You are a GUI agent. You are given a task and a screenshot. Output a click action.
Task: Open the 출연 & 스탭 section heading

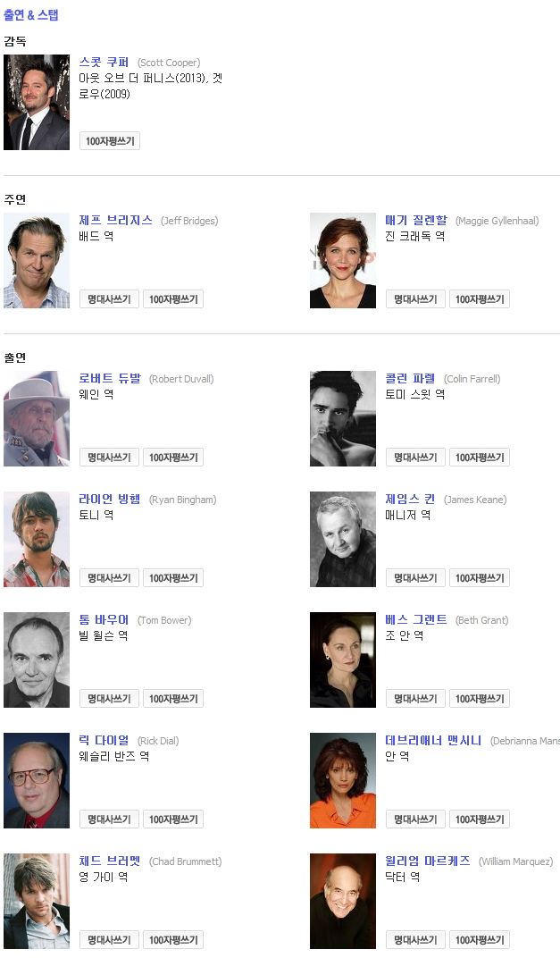point(31,15)
